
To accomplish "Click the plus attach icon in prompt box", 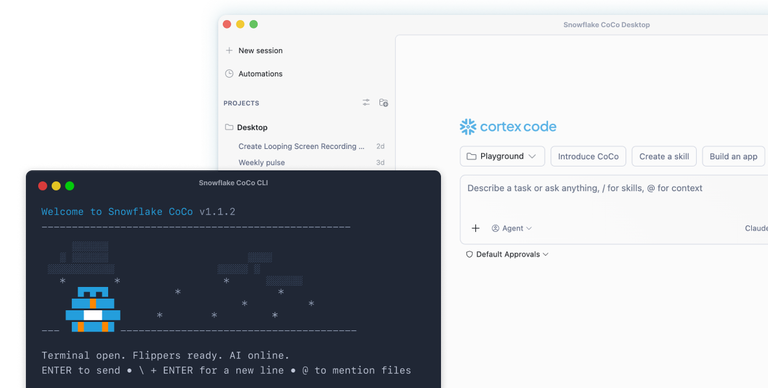I will point(475,228).
